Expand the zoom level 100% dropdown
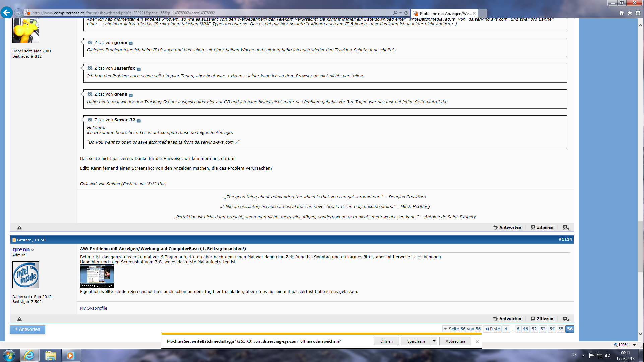 [634, 345]
